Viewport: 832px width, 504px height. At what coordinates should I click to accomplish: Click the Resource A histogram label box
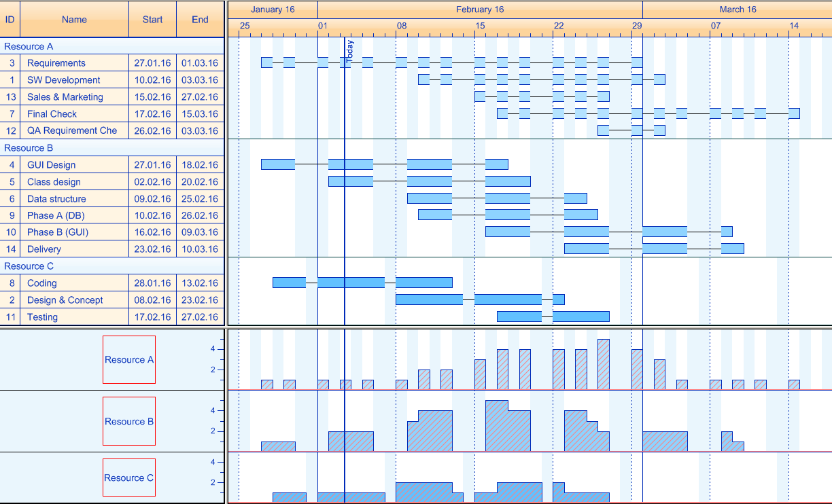point(129,359)
